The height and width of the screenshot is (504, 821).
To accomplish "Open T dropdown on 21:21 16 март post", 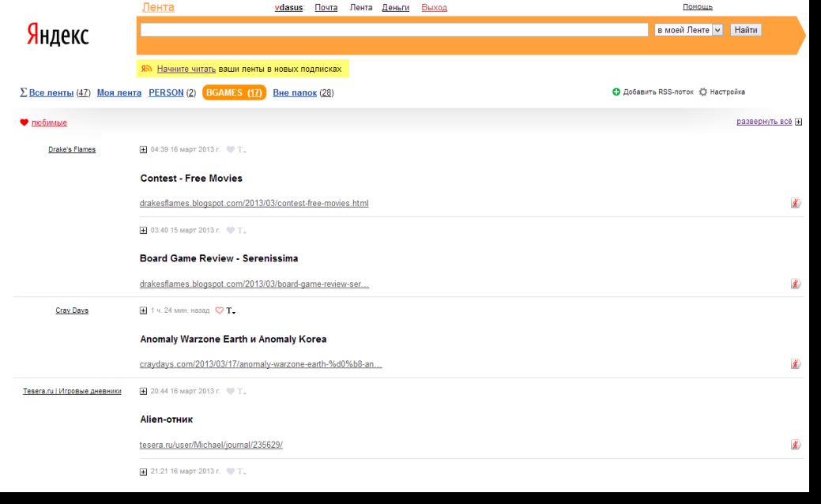I will [241, 472].
